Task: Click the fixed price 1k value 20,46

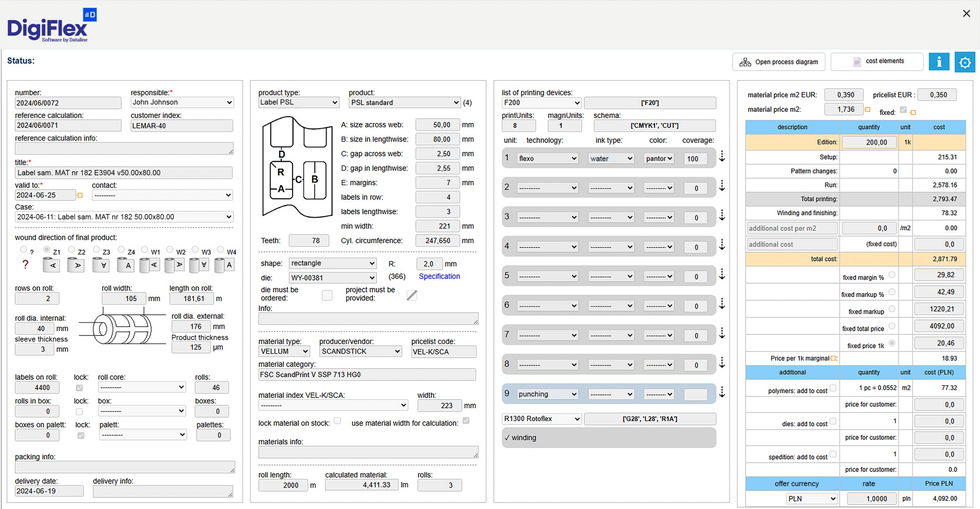Action: 939,343
